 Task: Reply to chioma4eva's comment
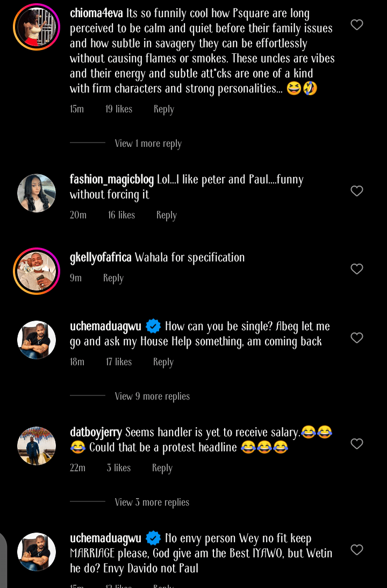pyautogui.click(x=163, y=109)
